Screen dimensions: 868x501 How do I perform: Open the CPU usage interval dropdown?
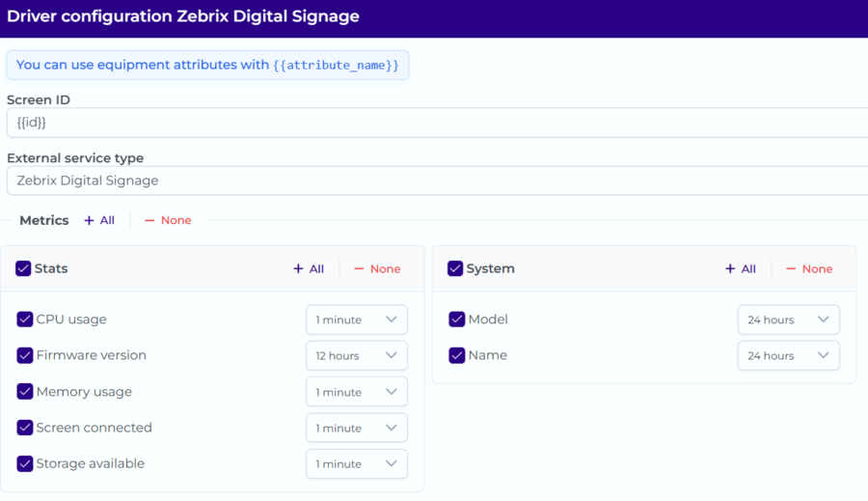[x=357, y=320]
